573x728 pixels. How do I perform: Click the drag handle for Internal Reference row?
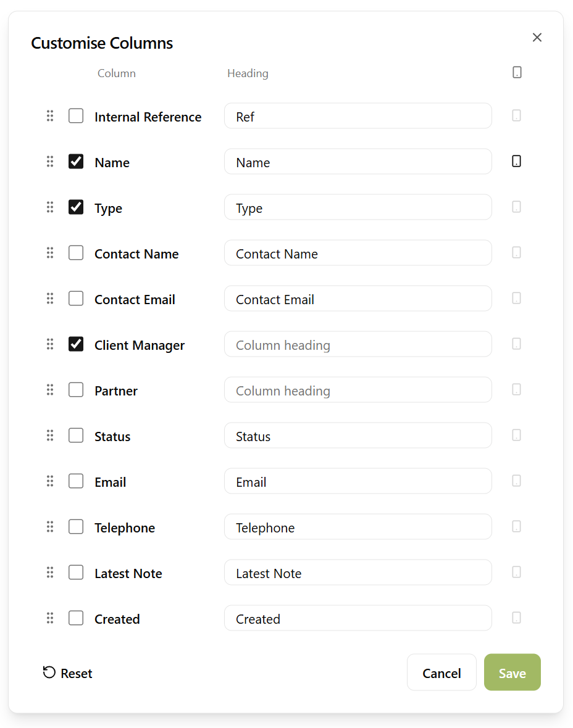(x=50, y=115)
